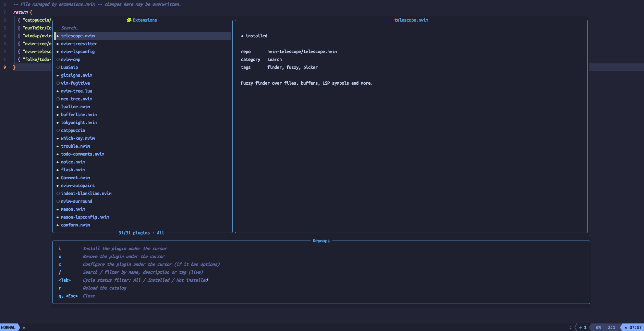Select conform.nvim in the plugin list
644x331 pixels.
[143, 225]
